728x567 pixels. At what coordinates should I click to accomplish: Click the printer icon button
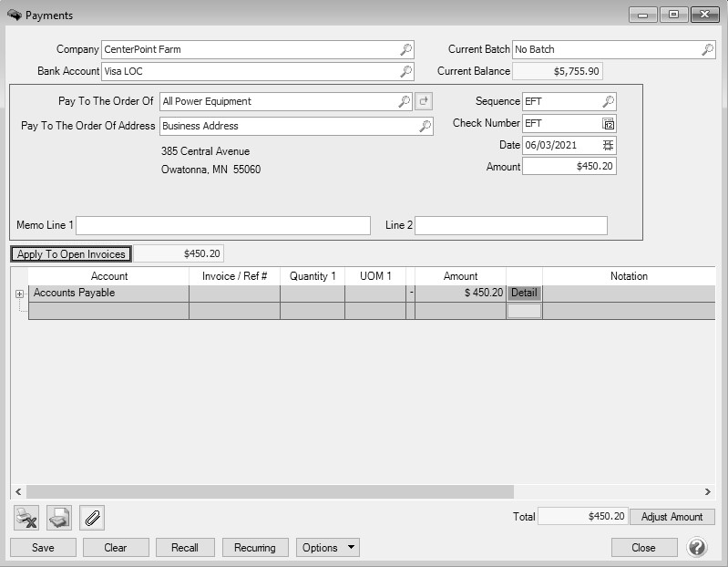59,518
